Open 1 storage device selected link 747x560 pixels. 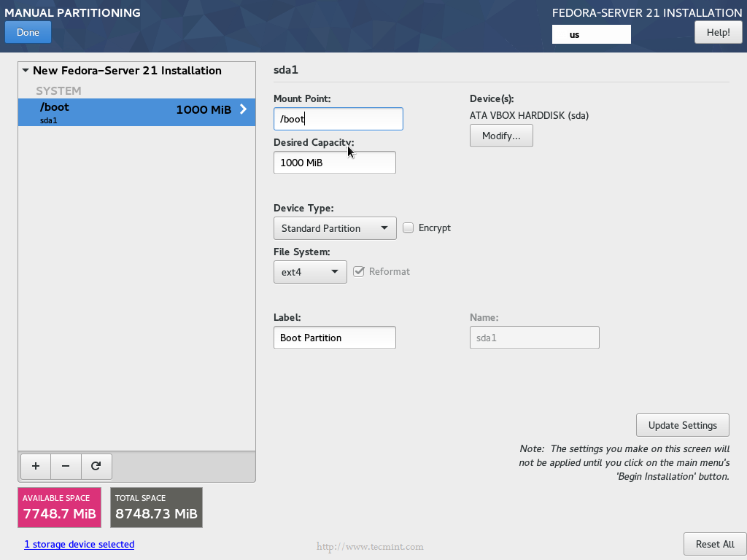pos(79,544)
